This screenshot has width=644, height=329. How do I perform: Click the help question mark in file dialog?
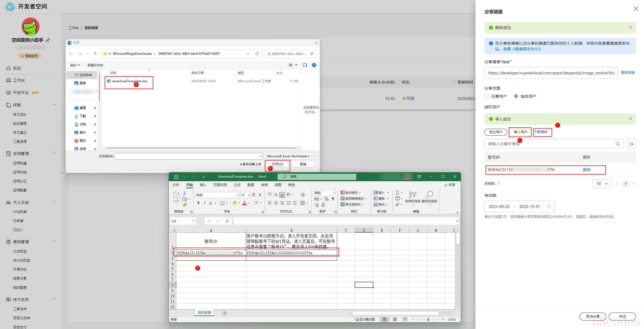point(314,65)
